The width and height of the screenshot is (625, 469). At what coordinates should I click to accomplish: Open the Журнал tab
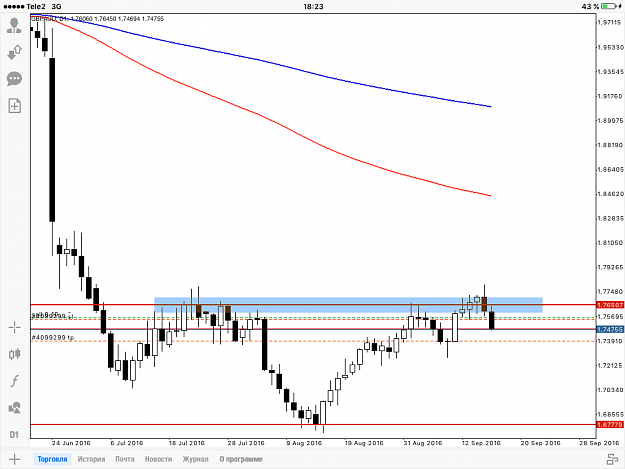pos(195,459)
